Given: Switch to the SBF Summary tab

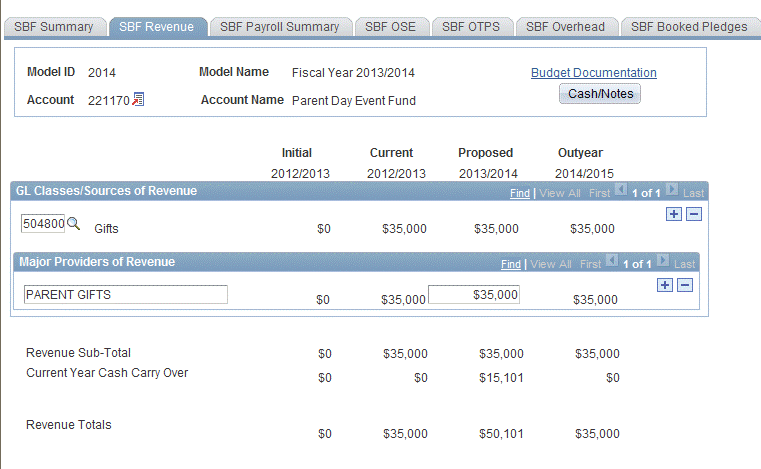Looking at the screenshot, I should tap(54, 27).
